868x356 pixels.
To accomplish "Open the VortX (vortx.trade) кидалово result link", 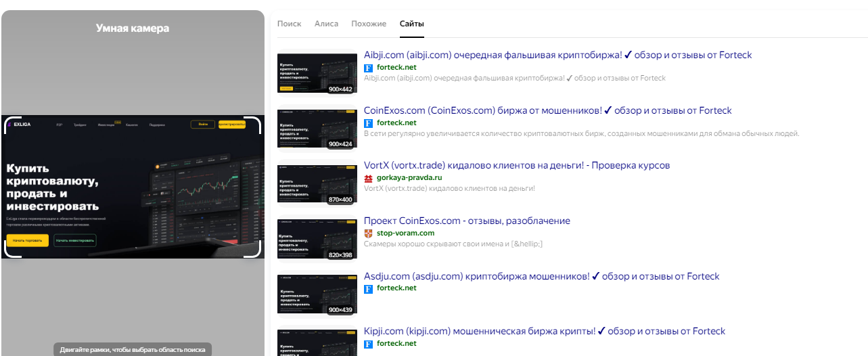I will pyautogui.click(x=517, y=166).
